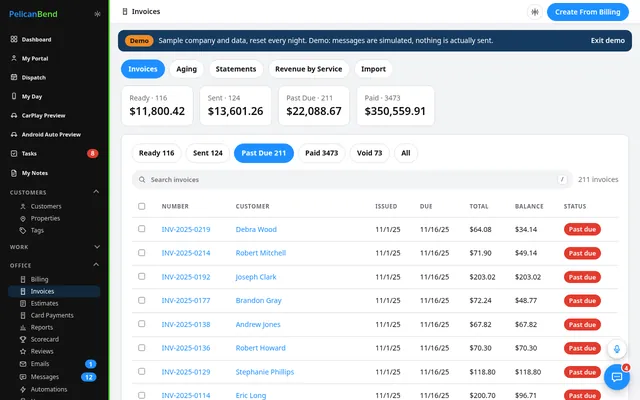Open the chat bubble widget with badge

click(617, 376)
